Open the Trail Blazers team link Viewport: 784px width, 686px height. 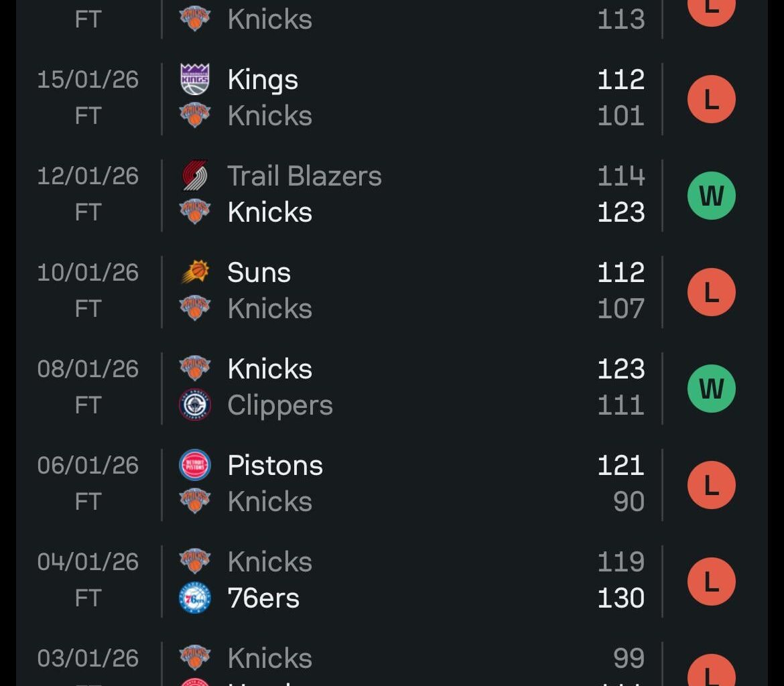[304, 176]
